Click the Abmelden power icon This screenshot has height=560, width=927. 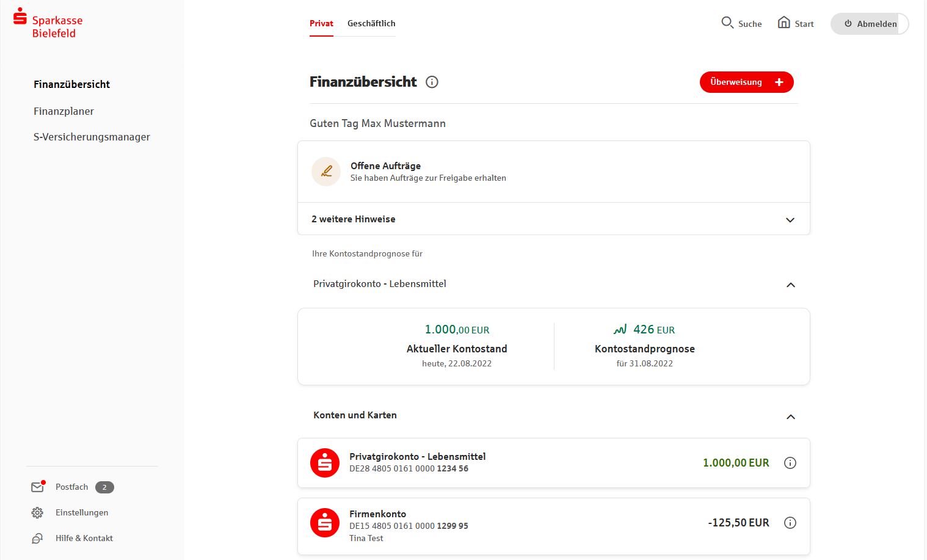(x=848, y=24)
